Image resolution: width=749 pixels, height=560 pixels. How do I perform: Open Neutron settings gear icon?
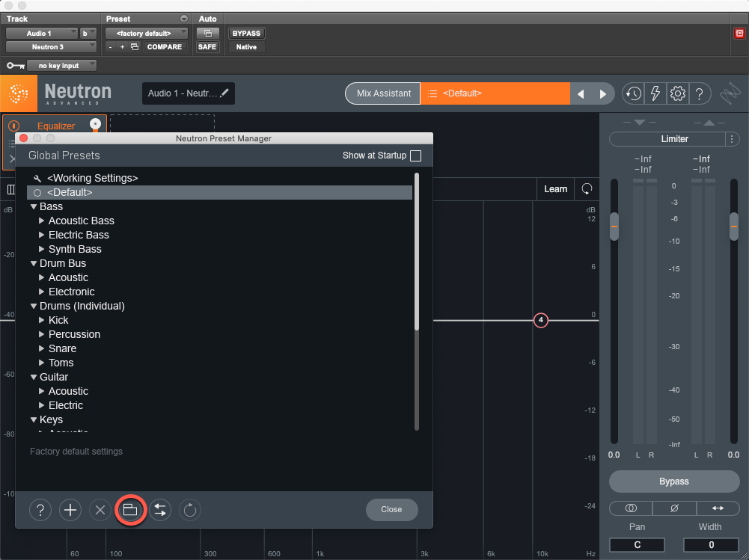677,93
